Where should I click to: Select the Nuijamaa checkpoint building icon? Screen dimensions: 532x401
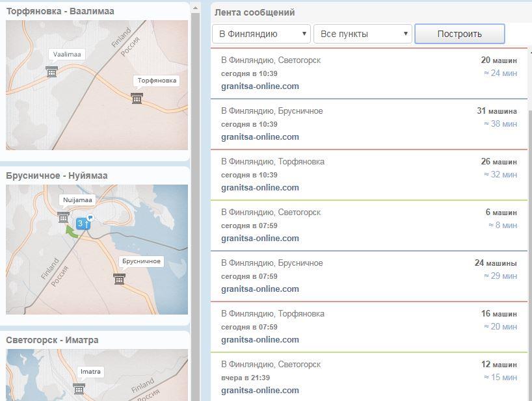[x=63, y=216]
